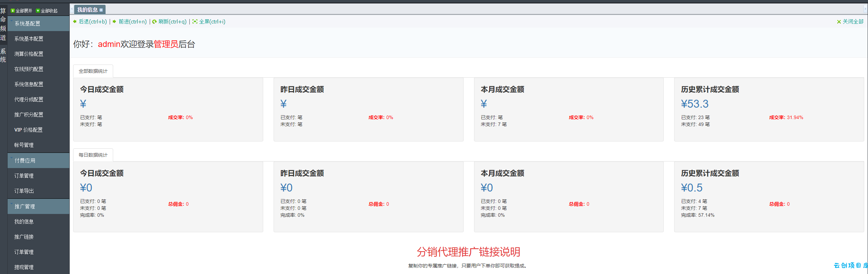Click 关闭全部 to close all tabs
Viewport: 868px width, 274px height.
(850, 21)
